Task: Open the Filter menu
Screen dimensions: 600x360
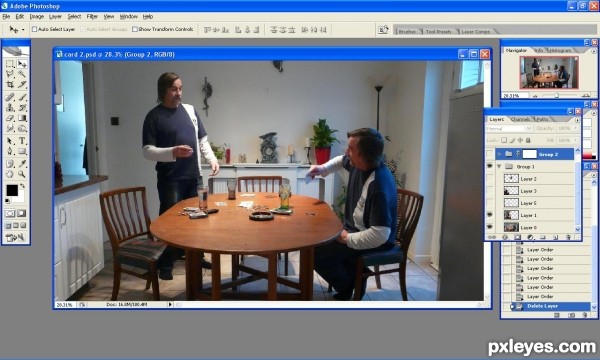Action: (92, 16)
